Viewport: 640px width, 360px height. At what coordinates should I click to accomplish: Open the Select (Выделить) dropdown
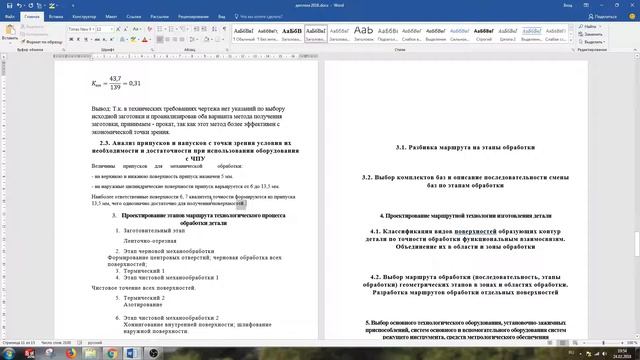pyautogui.click(x=592, y=42)
